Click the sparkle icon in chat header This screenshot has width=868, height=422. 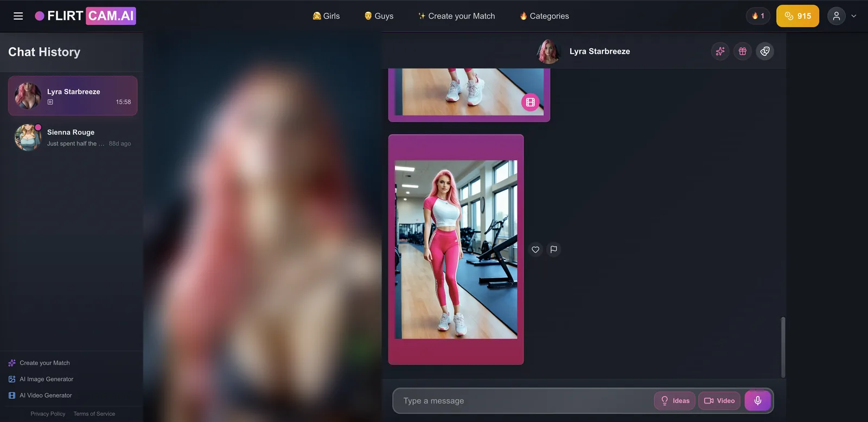[x=720, y=51]
